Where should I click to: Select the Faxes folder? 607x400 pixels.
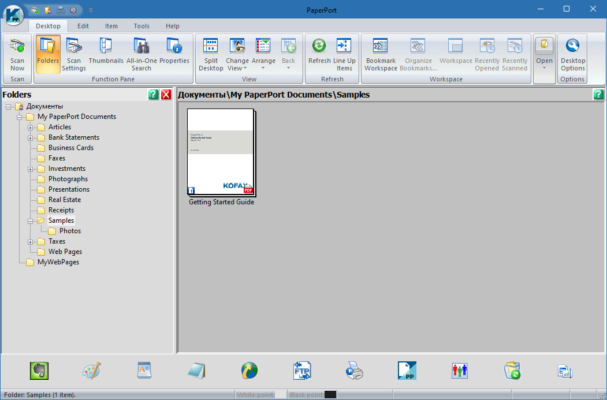57,158
